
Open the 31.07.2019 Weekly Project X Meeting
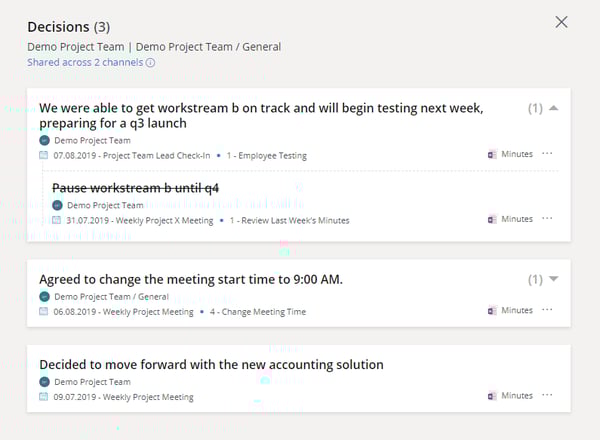[x=138, y=219]
